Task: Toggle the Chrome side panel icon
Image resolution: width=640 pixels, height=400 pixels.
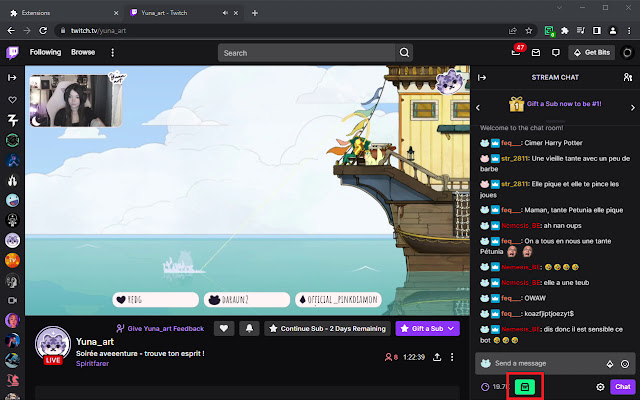Action: 597,31
